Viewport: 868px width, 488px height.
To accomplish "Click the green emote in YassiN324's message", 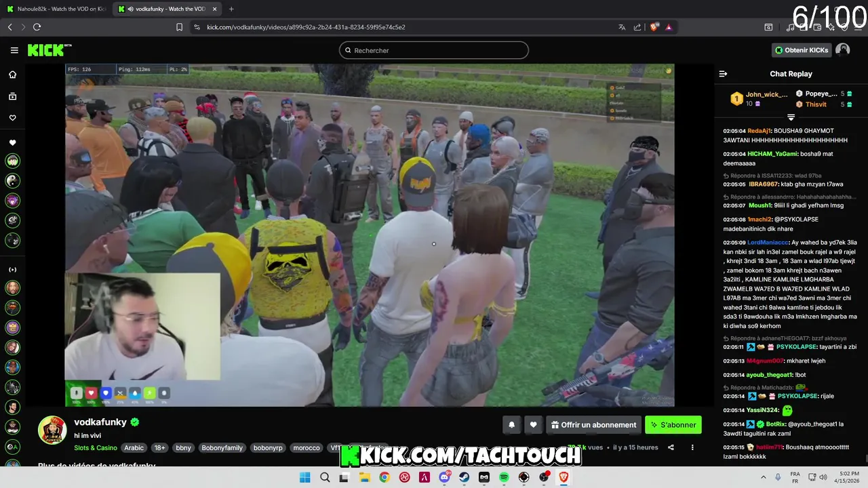I will (787, 410).
